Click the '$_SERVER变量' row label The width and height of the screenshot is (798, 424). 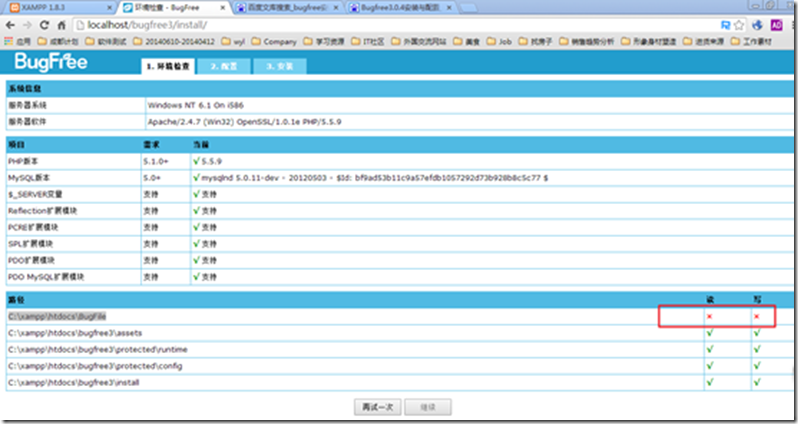tap(35, 194)
